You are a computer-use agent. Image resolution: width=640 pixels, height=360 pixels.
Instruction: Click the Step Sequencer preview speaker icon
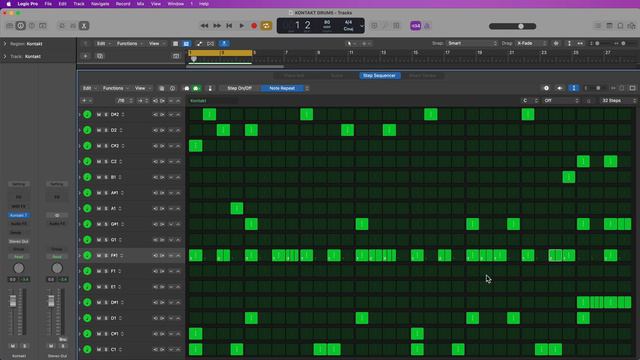click(x=560, y=88)
